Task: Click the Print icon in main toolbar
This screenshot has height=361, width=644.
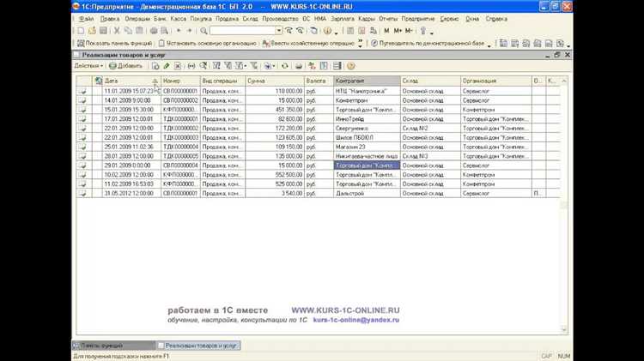Action: click(x=153, y=31)
